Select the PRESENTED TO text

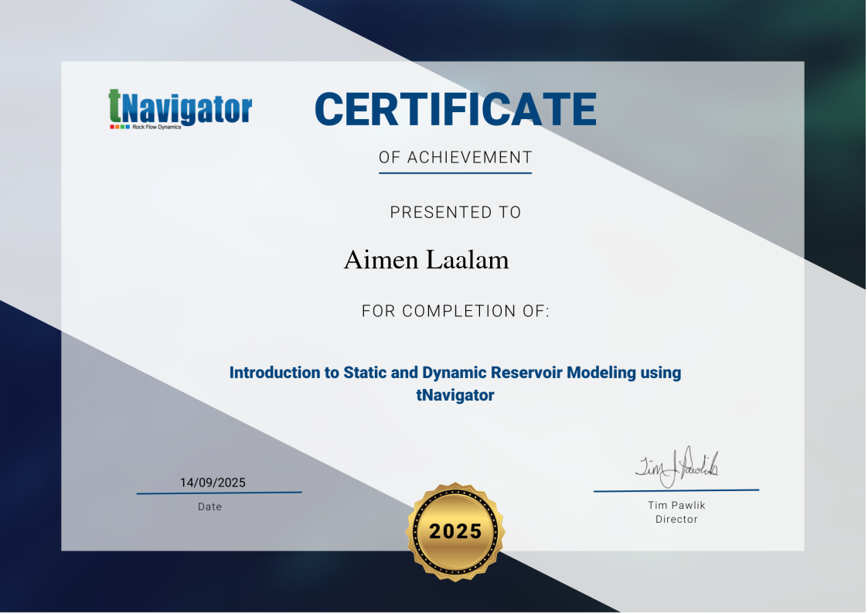click(455, 212)
